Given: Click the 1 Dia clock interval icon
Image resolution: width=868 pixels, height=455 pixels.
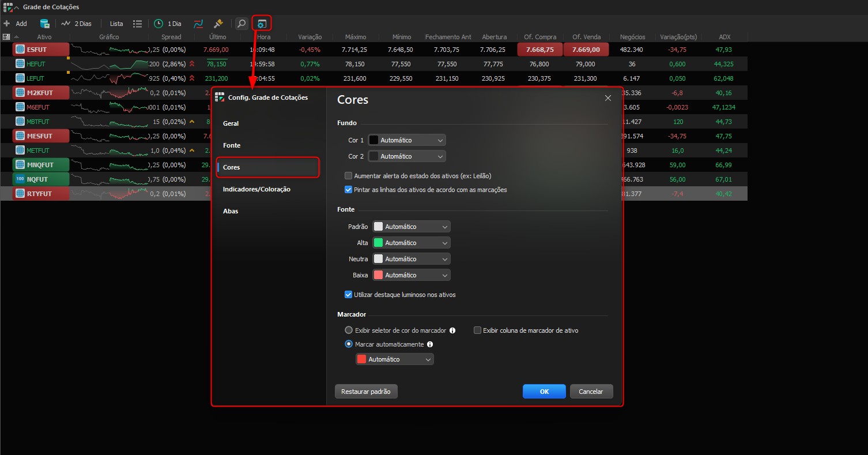Looking at the screenshot, I should coord(158,24).
